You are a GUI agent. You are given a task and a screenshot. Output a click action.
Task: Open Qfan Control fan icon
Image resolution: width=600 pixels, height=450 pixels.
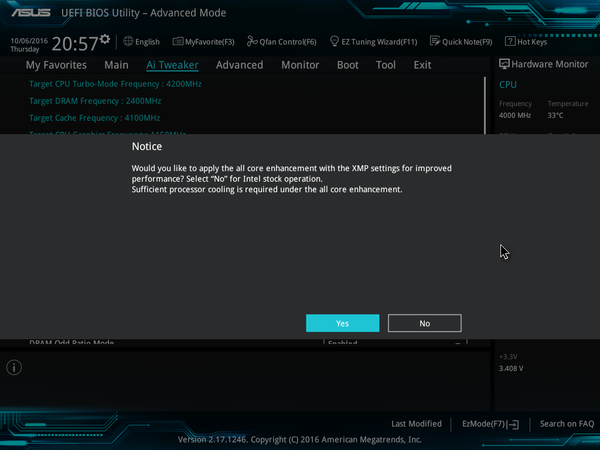pos(252,41)
